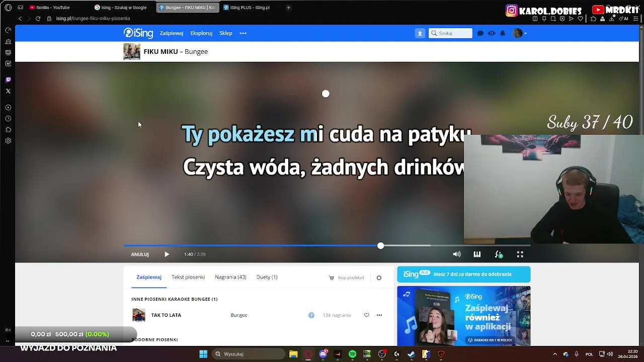Screen dimensions: 644x362
Task: Click Bungee artist in TAK TO LATA row
Action: point(239,315)
